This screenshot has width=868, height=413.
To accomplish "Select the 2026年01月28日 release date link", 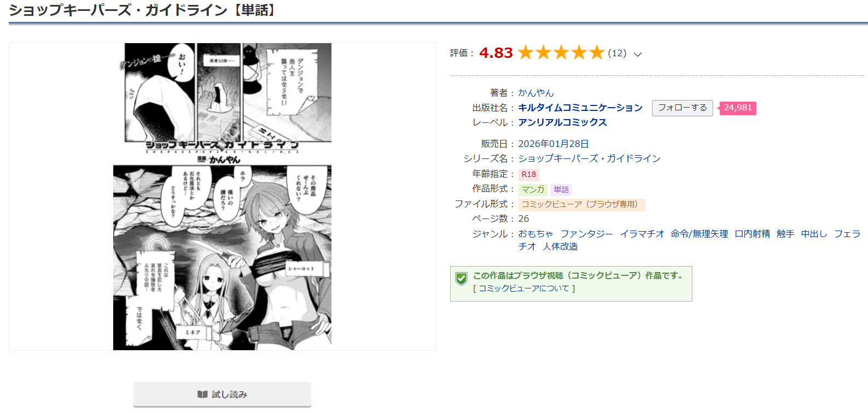I will point(554,144).
